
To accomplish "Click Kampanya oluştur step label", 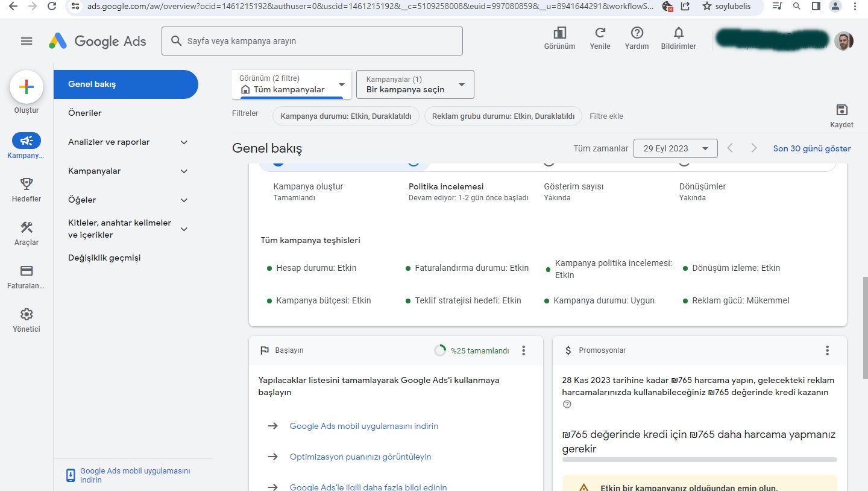I will coord(308,186).
